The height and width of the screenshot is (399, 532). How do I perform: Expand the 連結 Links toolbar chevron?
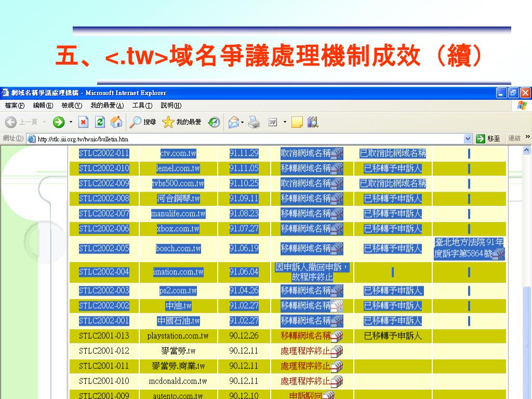coord(527,137)
